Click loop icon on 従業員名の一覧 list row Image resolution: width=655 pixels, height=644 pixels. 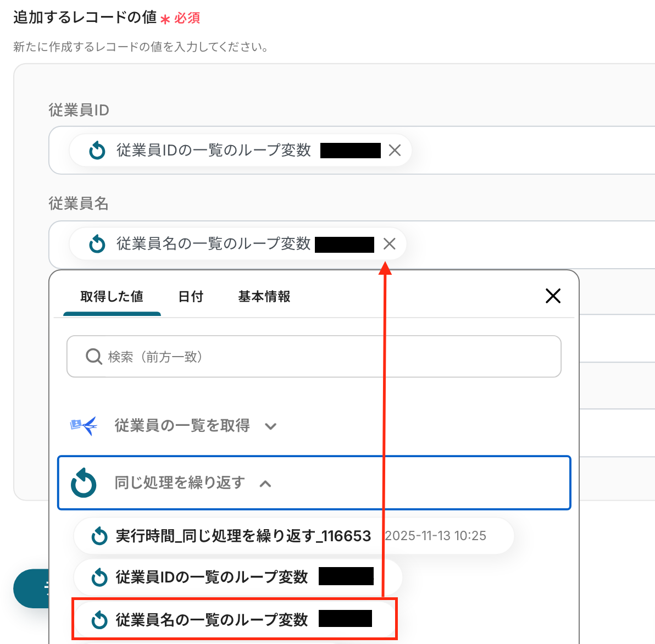99,620
